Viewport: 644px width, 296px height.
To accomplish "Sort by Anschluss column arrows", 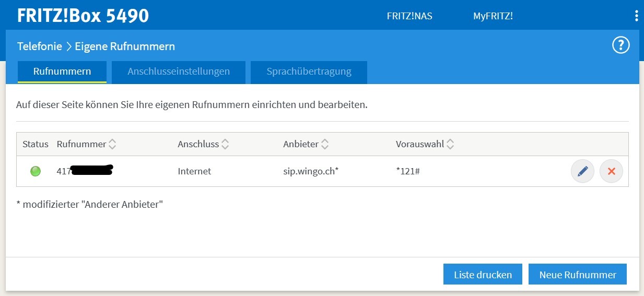I will (225, 144).
